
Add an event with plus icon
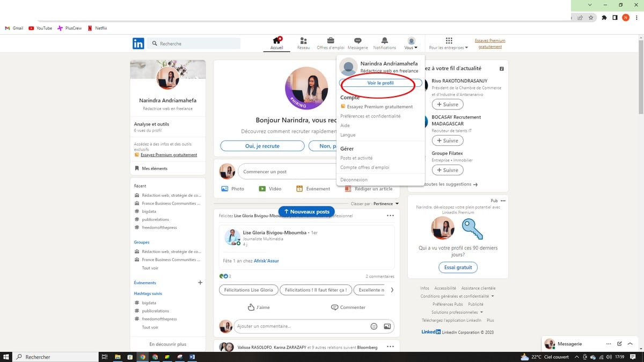(200, 283)
